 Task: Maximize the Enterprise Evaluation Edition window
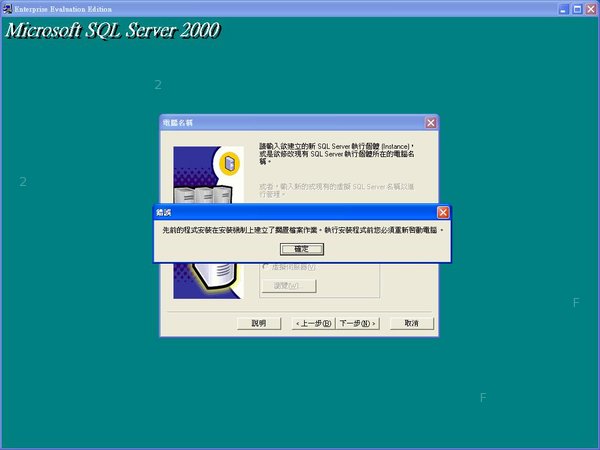(x=577, y=9)
